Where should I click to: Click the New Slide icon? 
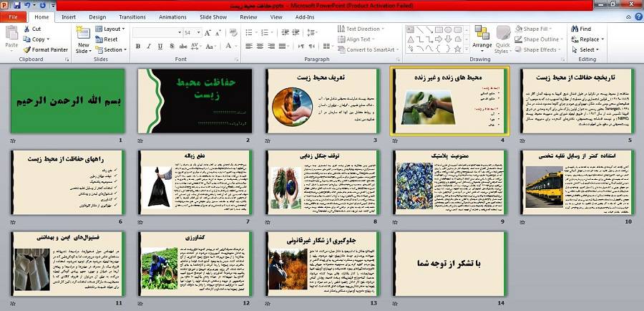coord(83,33)
